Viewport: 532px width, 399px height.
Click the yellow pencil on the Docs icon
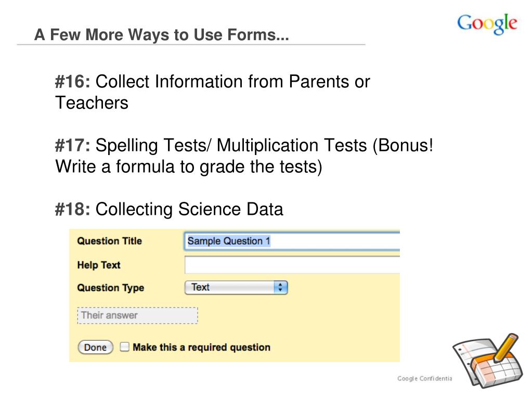[505, 347]
